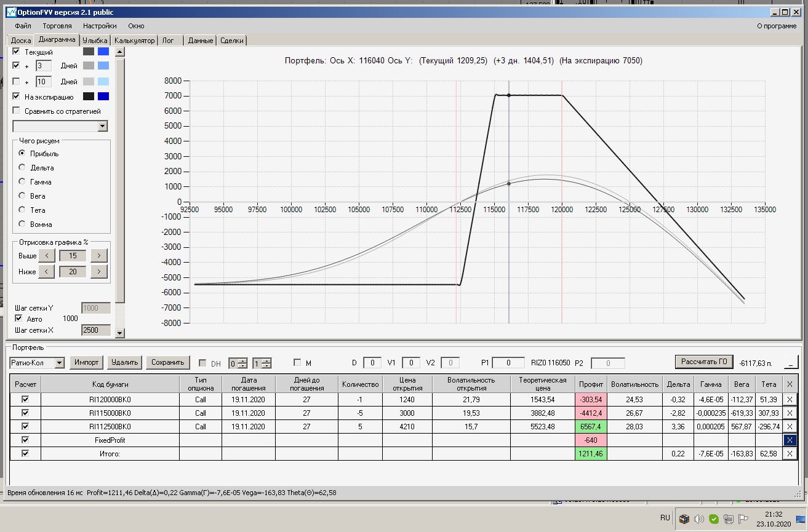808x532 pixels.
Task: Remove the RI115000BK0 row with its X button
Action: [790, 413]
